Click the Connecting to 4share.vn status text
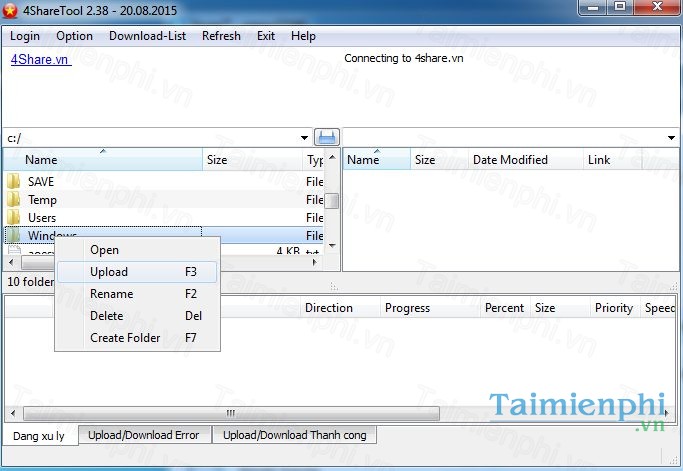 [x=403, y=58]
